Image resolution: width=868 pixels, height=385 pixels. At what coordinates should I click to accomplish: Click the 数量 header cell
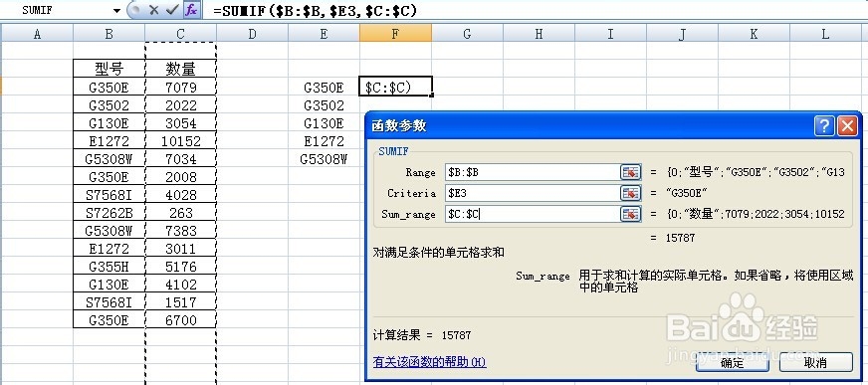(180, 70)
